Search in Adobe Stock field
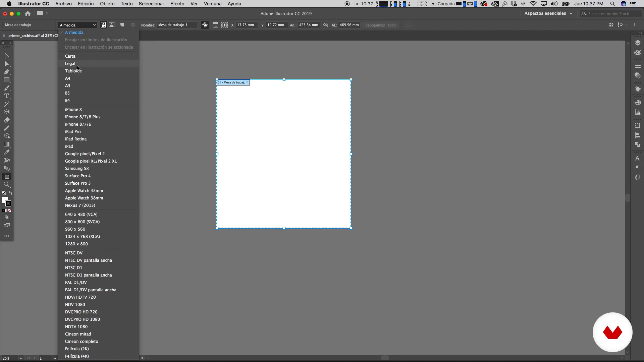 (x=610, y=14)
